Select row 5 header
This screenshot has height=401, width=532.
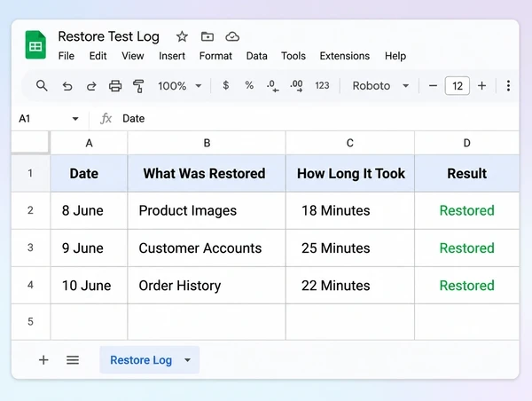pos(30,321)
